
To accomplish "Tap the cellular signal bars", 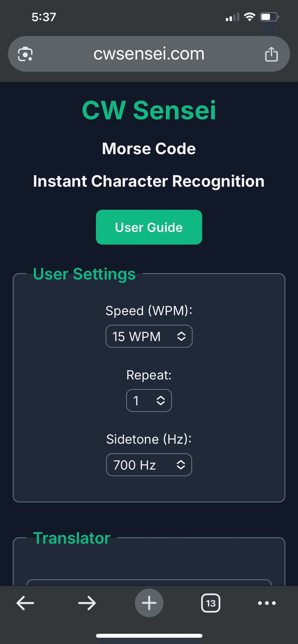I will (x=232, y=17).
